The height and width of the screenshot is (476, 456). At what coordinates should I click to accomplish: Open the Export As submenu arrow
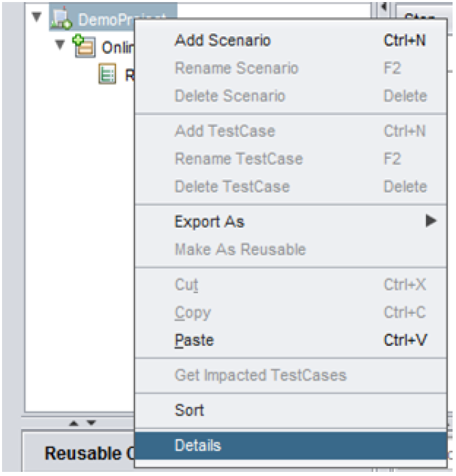tap(431, 221)
